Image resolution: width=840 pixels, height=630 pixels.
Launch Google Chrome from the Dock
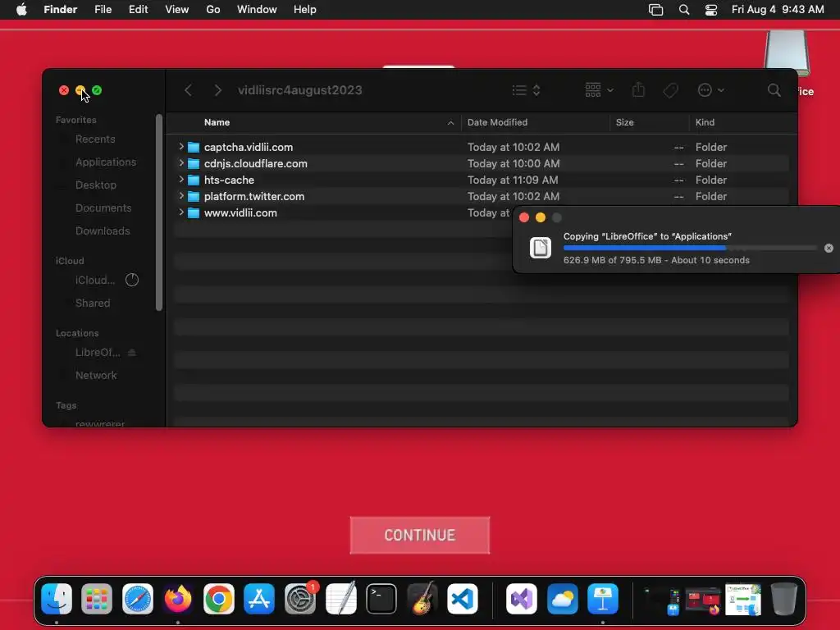point(218,599)
